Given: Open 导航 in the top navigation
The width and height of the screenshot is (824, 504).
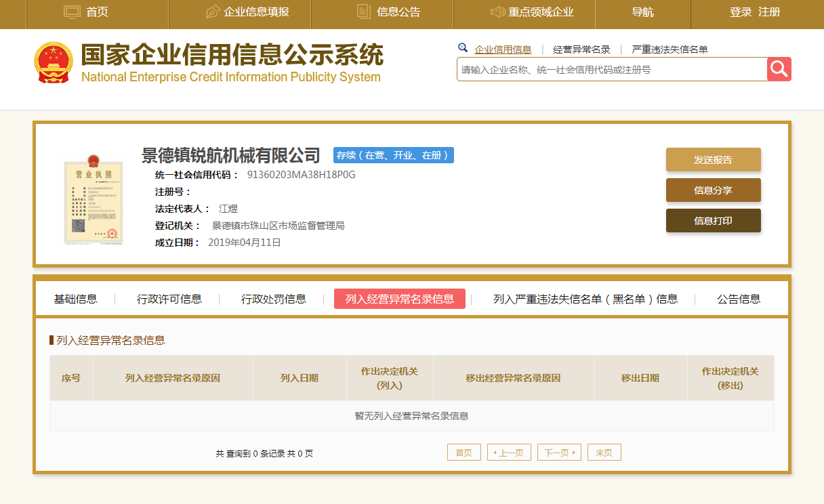Looking at the screenshot, I should click(642, 12).
